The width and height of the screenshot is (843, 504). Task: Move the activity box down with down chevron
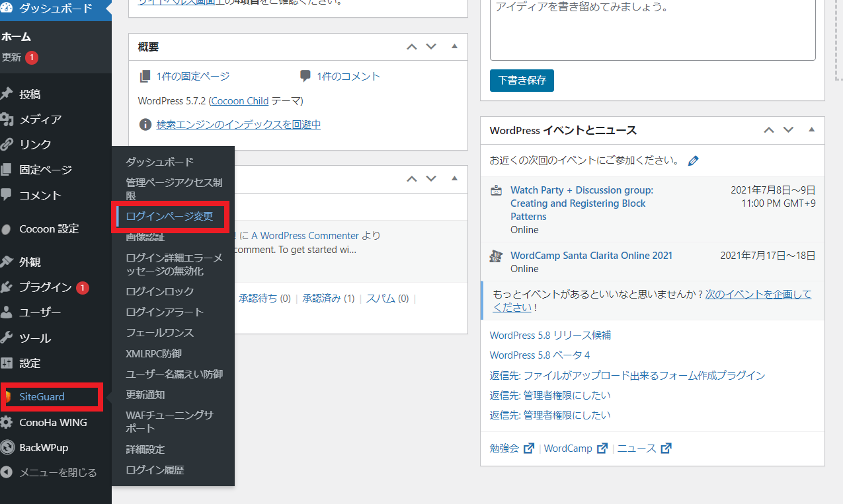coord(431,178)
